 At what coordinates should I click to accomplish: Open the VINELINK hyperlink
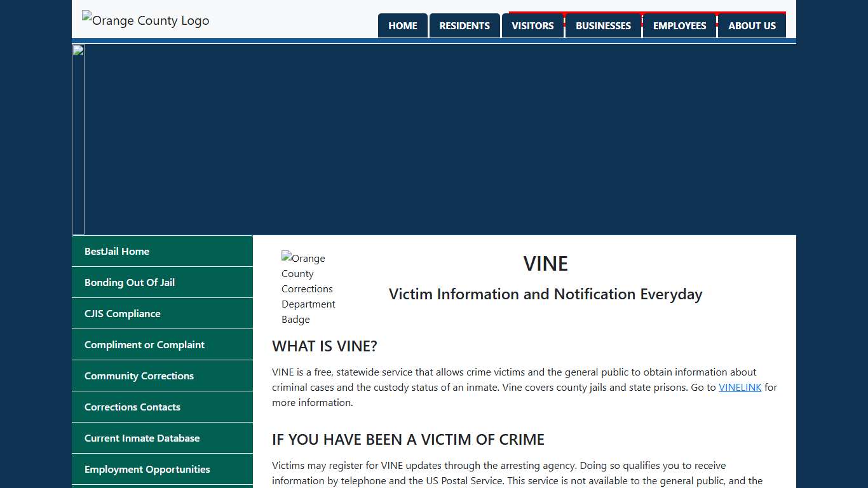click(740, 387)
